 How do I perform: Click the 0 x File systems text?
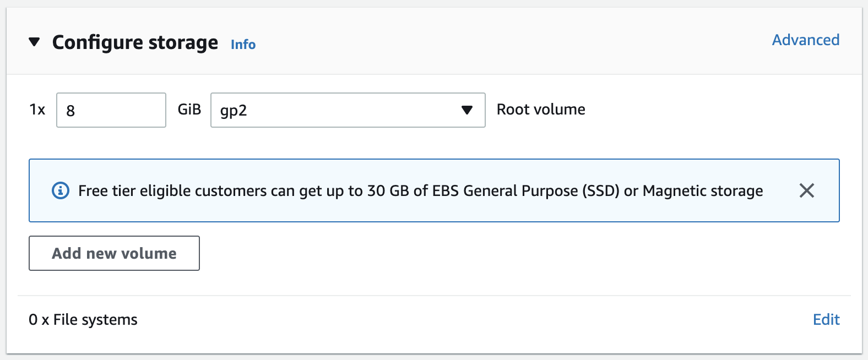click(x=83, y=320)
